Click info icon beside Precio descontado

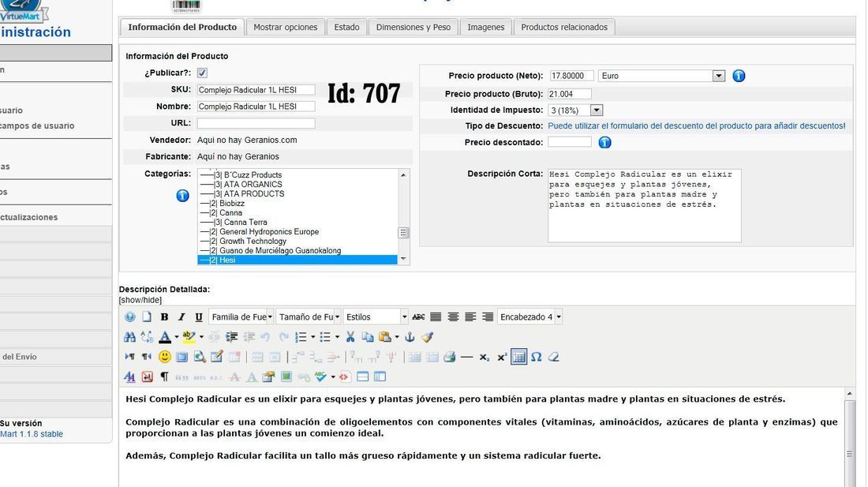pyautogui.click(x=604, y=142)
